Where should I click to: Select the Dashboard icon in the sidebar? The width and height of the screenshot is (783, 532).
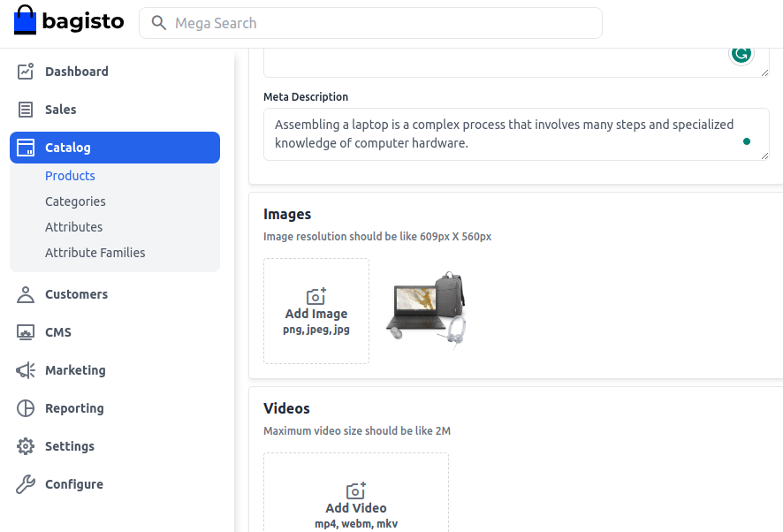pos(24,71)
